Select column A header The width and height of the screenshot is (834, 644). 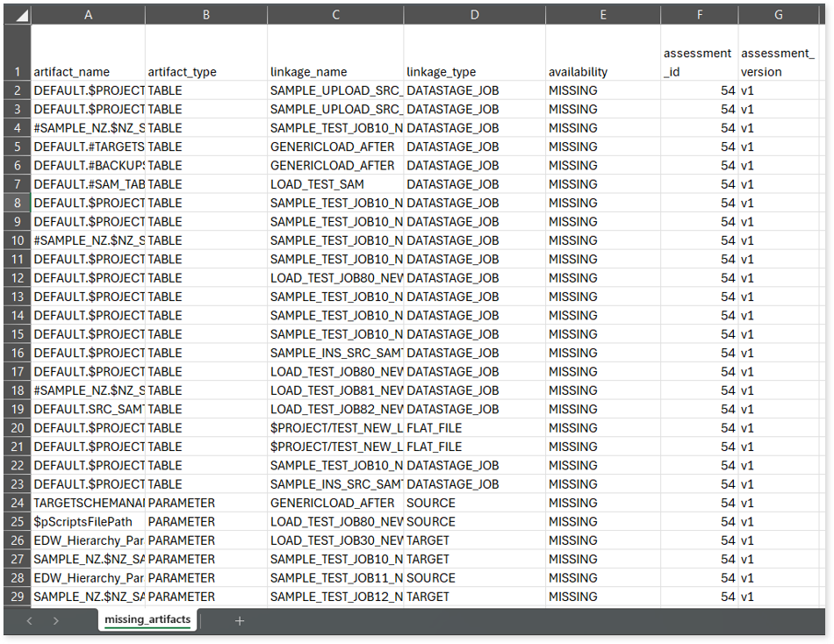tap(88, 15)
